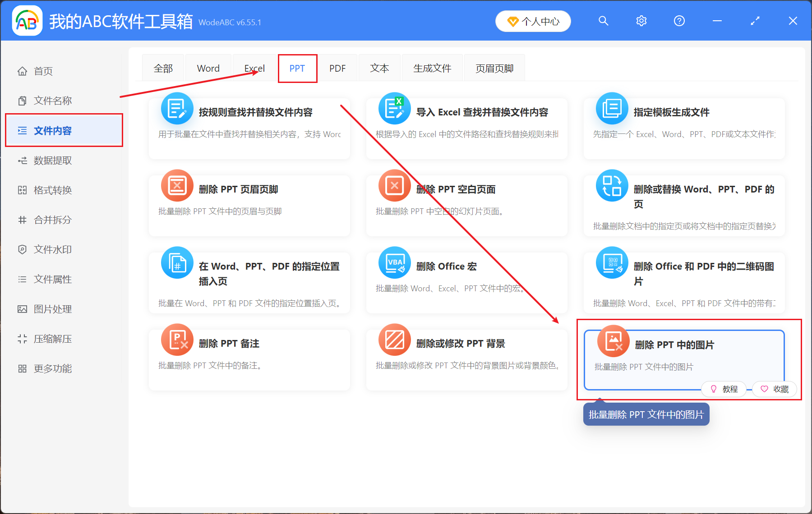
Task: Click 收藏 to favorite the tool
Action: 774,389
